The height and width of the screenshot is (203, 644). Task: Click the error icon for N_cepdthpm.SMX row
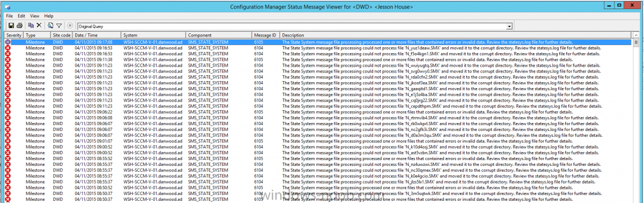coord(8,106)
